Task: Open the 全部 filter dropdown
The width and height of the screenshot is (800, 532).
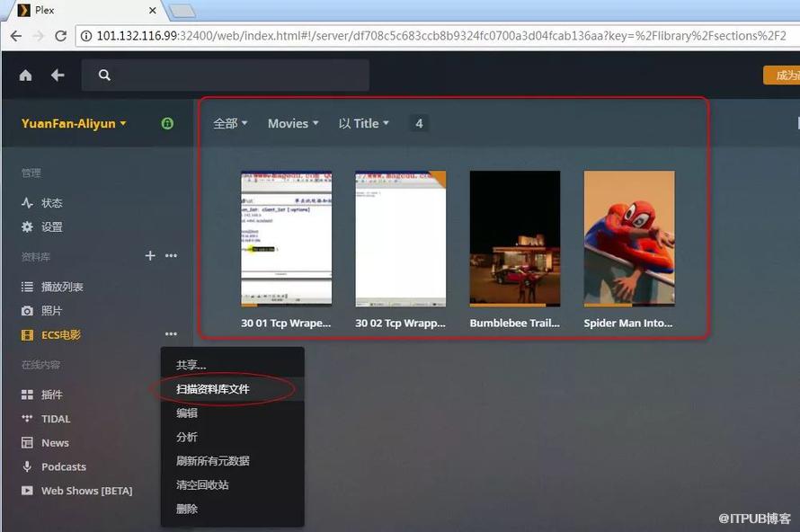Action: [x=230, y=124]
